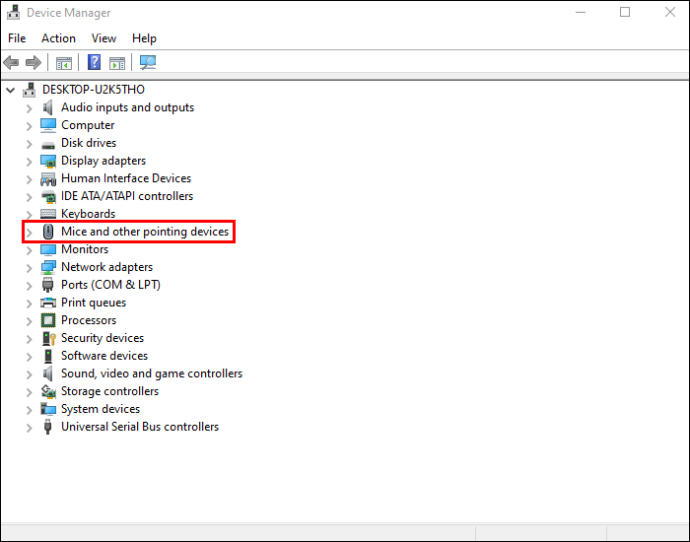Click Scan for hardware changes icon

tap(147, 62)
